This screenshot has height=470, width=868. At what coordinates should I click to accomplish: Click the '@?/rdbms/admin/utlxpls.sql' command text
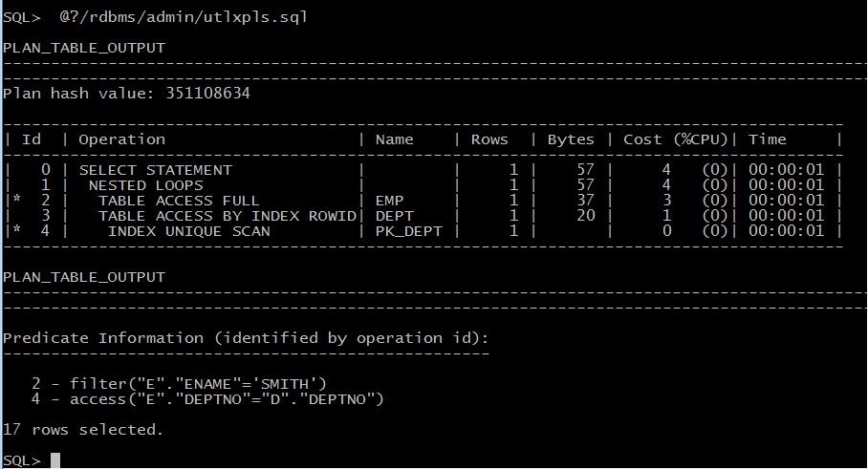(184, 17)
